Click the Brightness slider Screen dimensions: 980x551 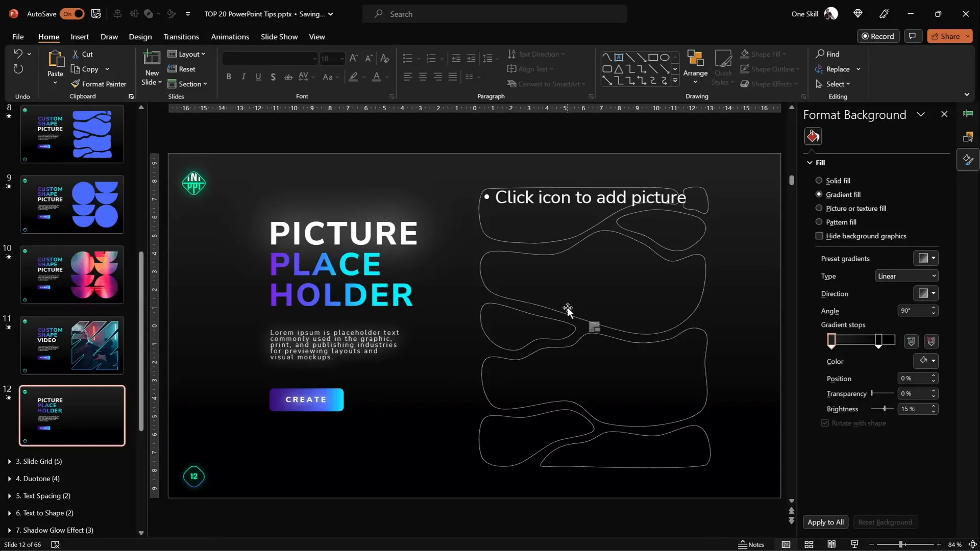click(883, 409)
